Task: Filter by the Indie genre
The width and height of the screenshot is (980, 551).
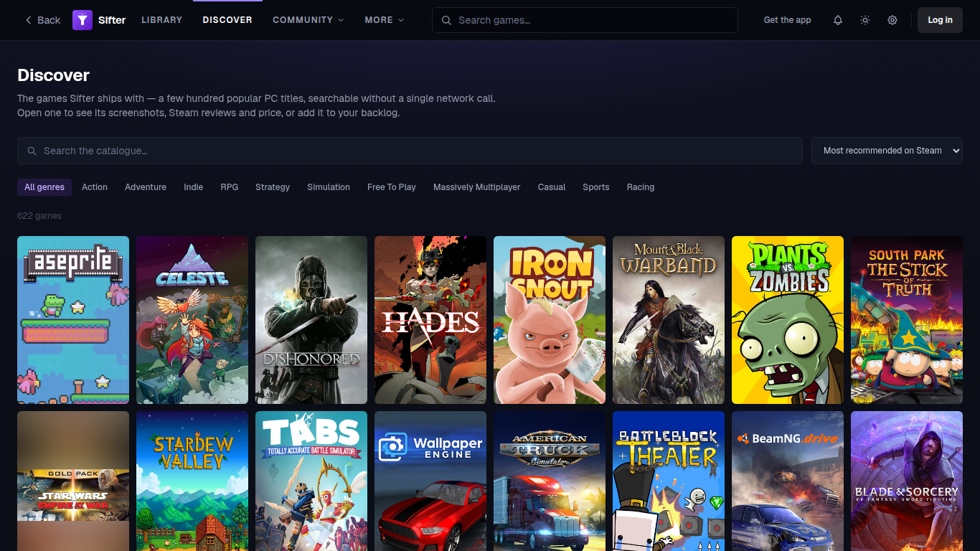Action: [x=194, y=187]
